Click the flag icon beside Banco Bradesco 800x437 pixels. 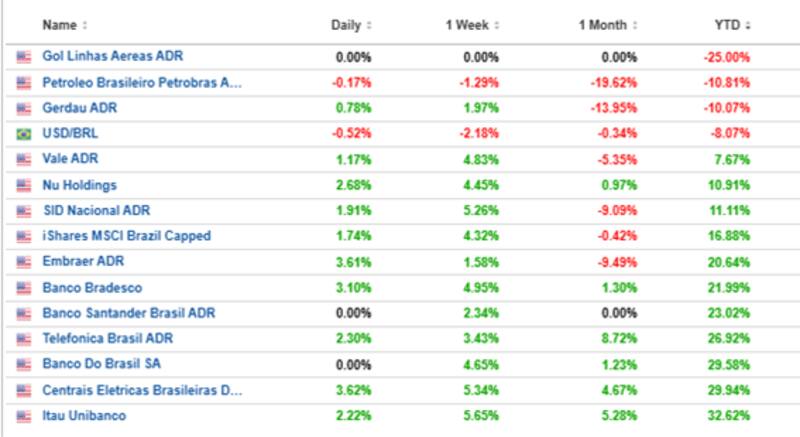[23, 287]
